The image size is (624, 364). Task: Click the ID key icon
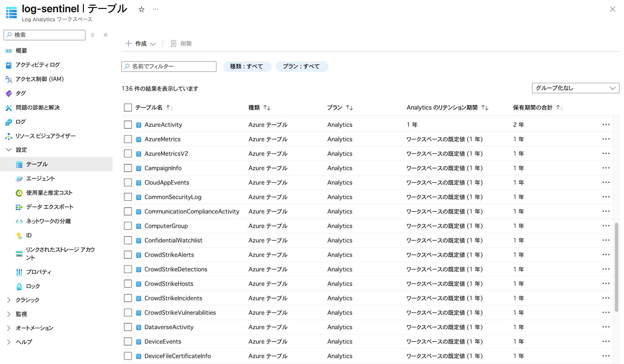point(19,235)
